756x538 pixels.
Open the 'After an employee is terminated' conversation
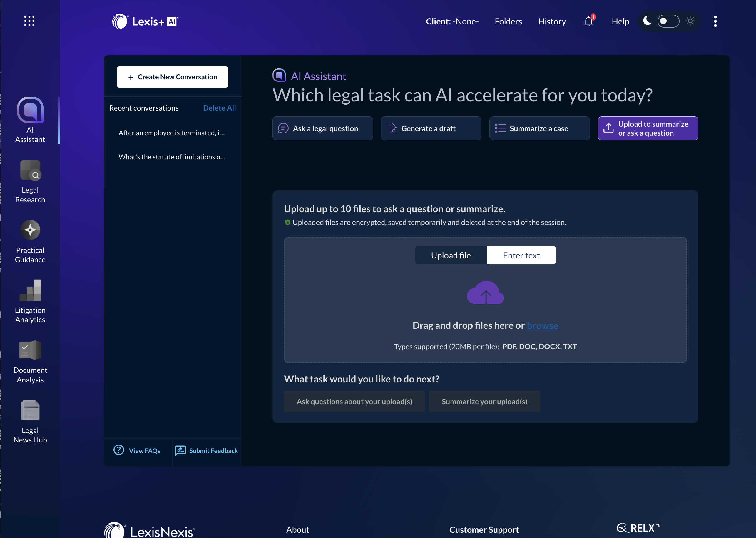point(172,133)
